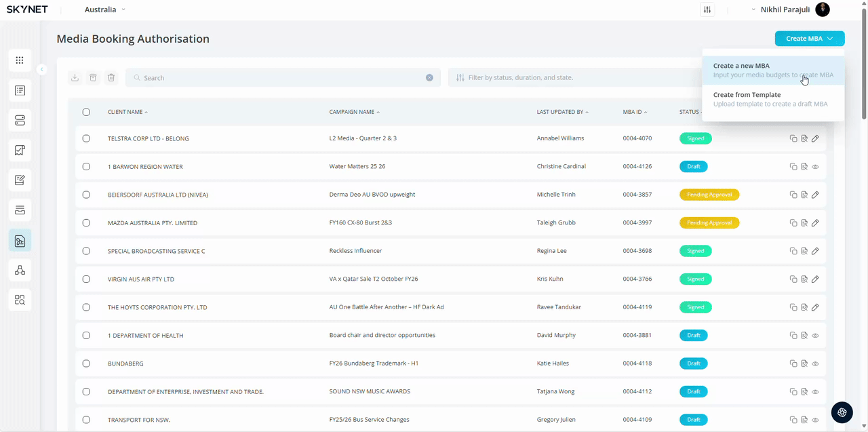The height and width of the screenshot is (432, 868).
Task: Click the chat widget icon at bottom right
Action: coord(842,412)
